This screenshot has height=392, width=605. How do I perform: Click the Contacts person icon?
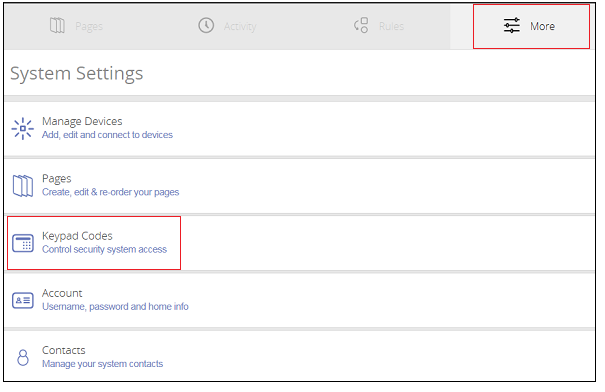pos(23,357)
